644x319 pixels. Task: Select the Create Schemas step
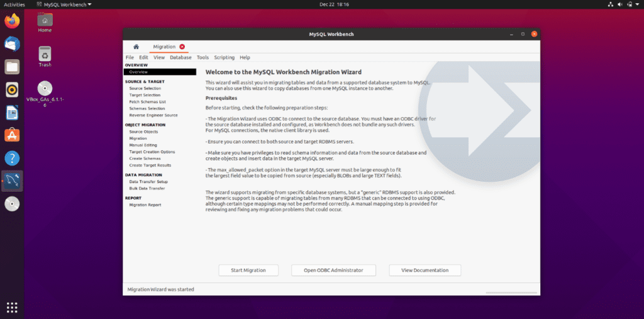coord(145,159)
